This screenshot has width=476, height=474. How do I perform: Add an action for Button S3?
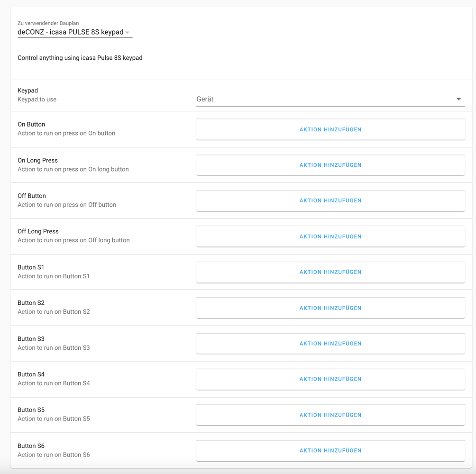(330, 343)
